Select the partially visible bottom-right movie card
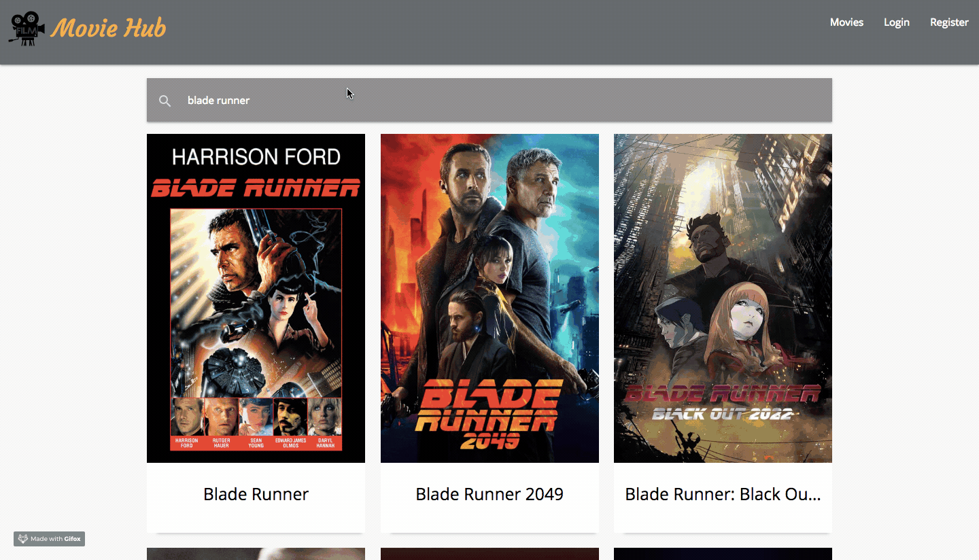Image resolution: width=979 pixels, height=560 pixels. point(723,554)
